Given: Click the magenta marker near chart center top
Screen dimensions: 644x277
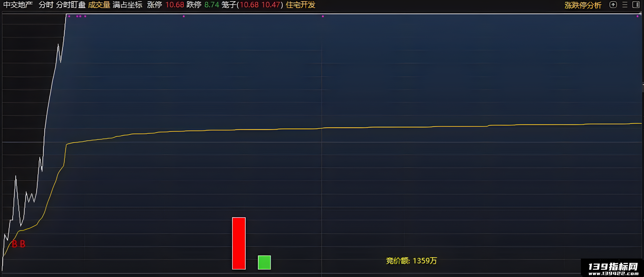Looking at the screenshot, I should 323,16.
